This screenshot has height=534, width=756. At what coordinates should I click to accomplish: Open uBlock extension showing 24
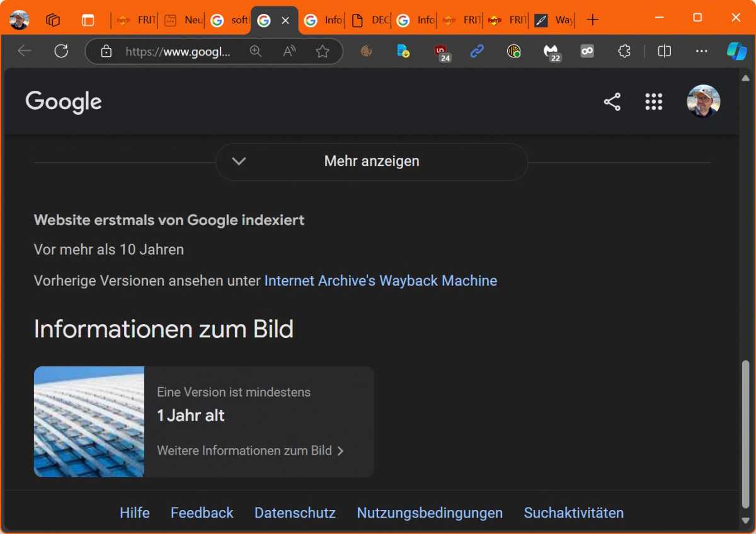(x=442, y=53)
